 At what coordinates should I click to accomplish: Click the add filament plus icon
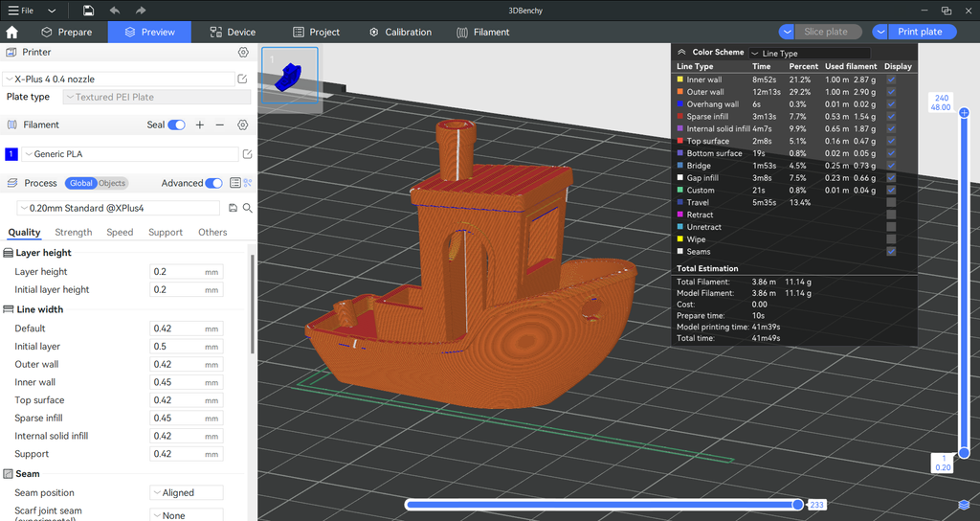pos(200,125)
